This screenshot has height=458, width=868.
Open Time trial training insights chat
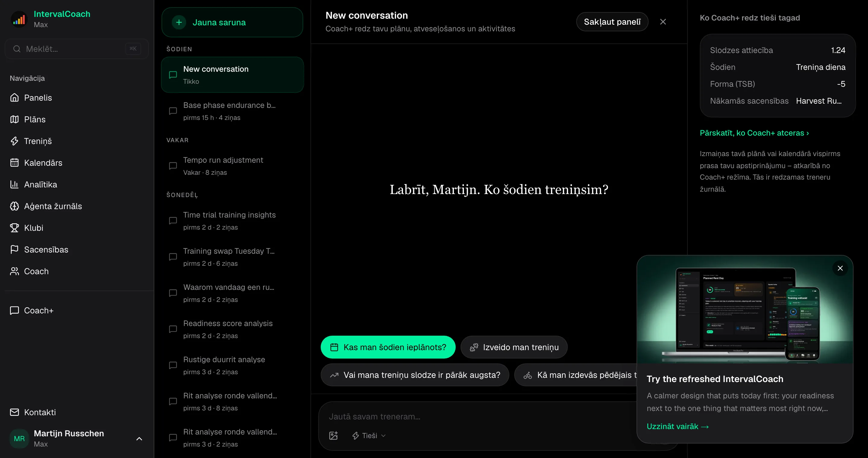click(232, 221)
